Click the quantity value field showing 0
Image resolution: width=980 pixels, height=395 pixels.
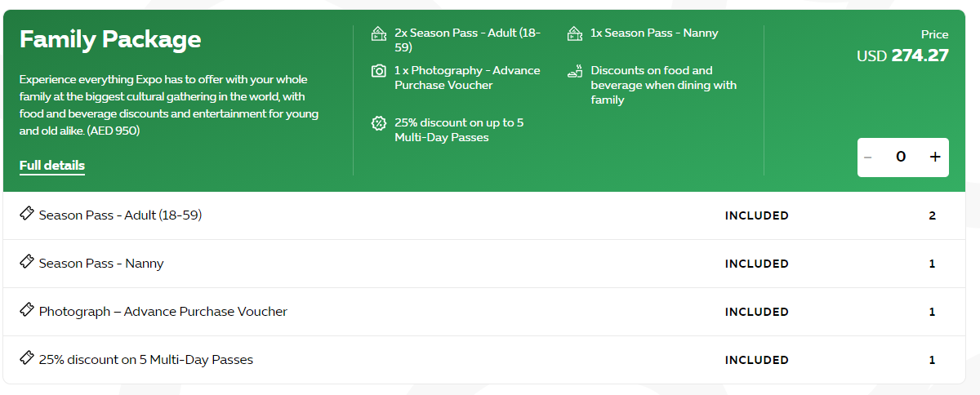[901, 157]
